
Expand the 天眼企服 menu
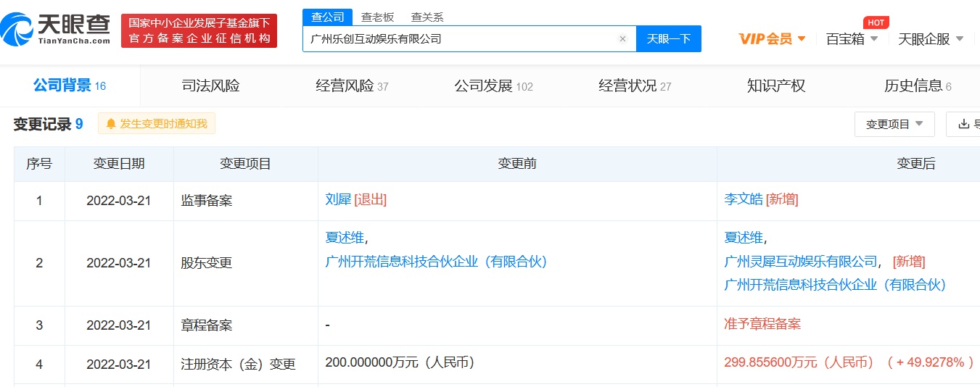[x=931, y=39]
